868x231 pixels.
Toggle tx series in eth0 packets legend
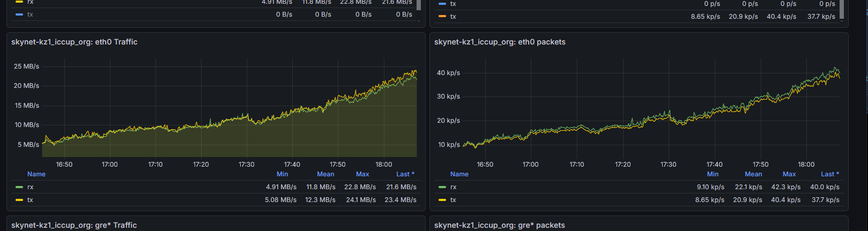tap(453, 200)
